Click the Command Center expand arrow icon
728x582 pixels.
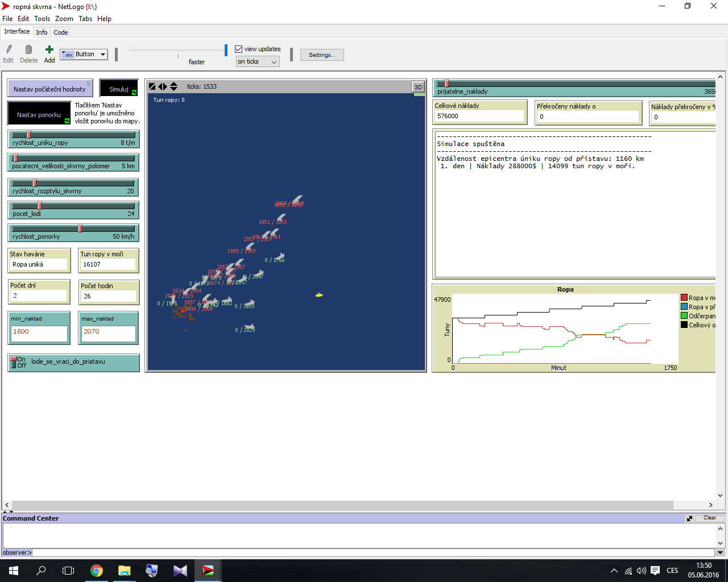pyautogui.click(x=689, y=518)
